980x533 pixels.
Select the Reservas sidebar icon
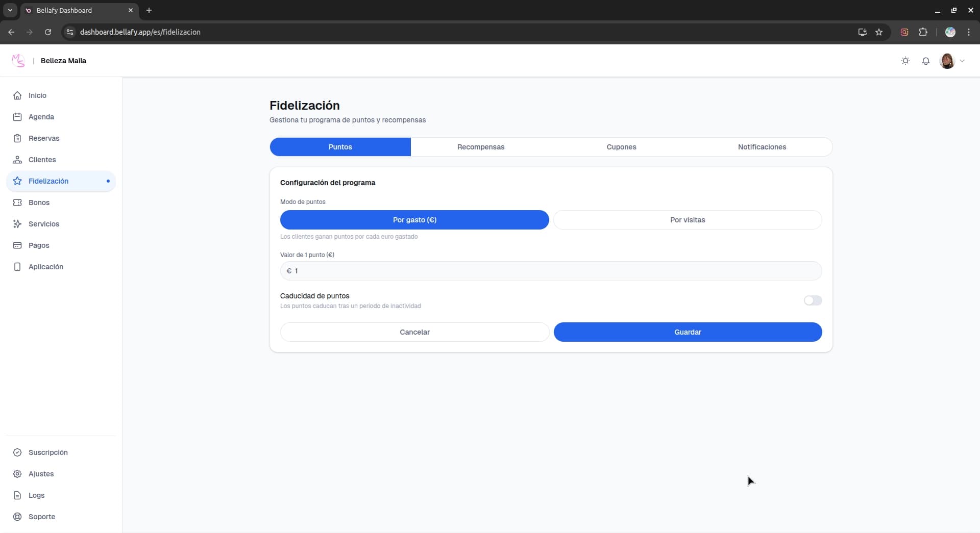coord(17,138)
